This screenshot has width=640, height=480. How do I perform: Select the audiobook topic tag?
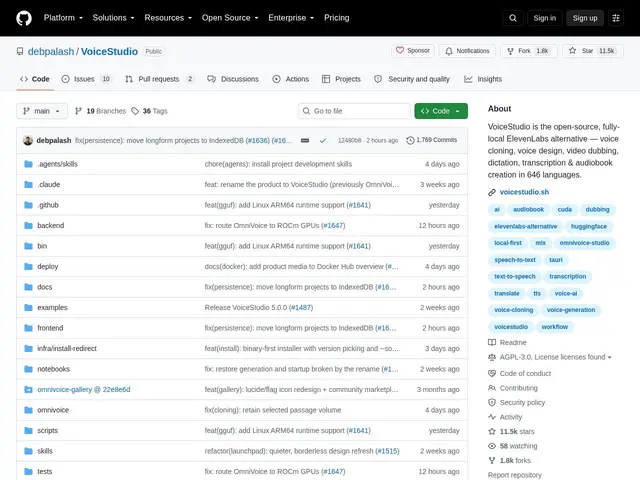point(529,209)
